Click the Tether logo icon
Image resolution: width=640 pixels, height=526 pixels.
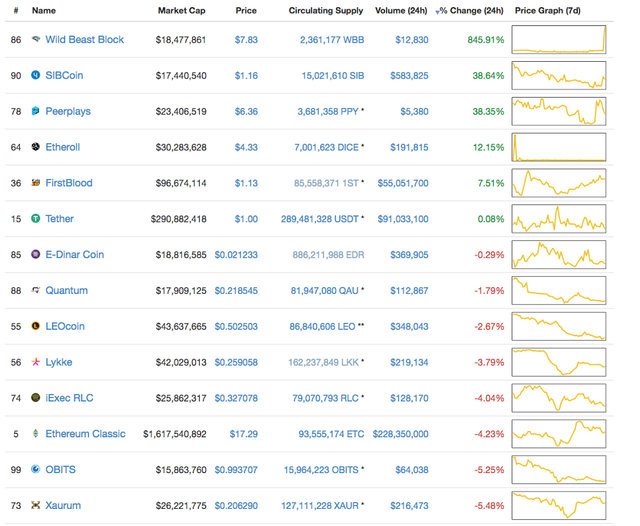tap(36, 219)
